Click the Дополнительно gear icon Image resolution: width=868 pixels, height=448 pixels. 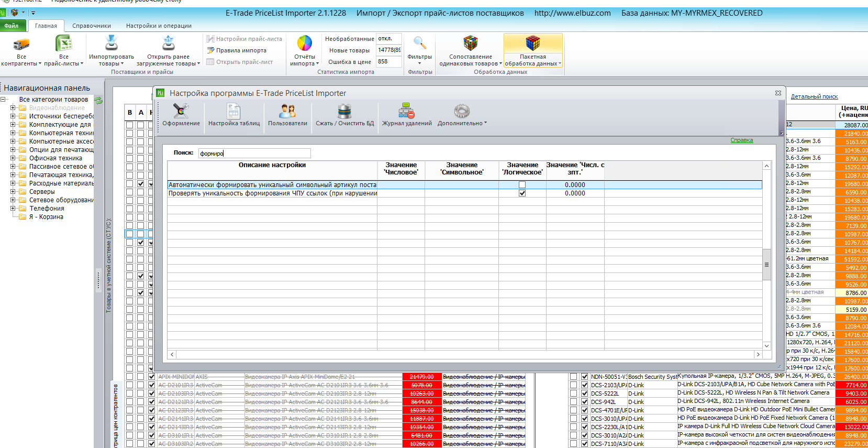pyautogui.click(x=462, y=111)
